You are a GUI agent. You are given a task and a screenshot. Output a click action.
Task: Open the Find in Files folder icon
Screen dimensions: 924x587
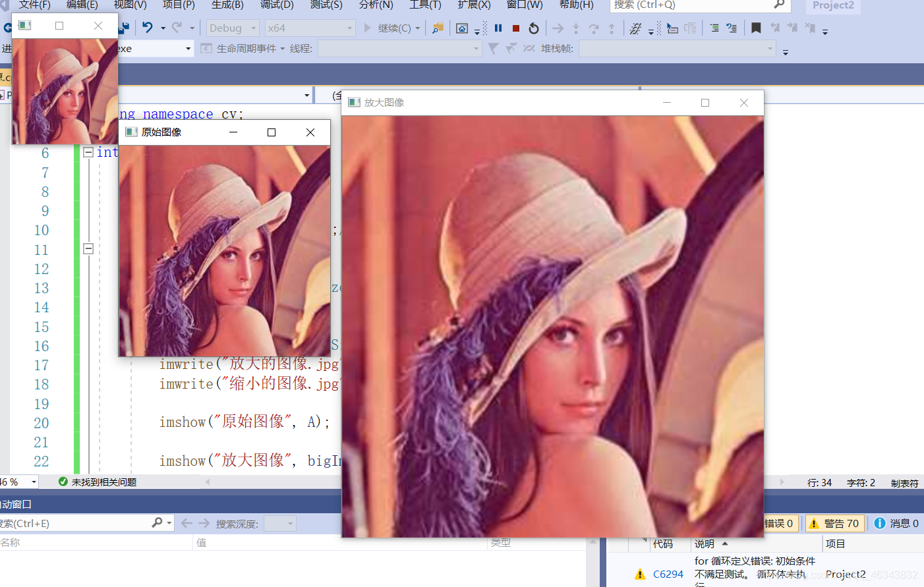click(438, 28)
